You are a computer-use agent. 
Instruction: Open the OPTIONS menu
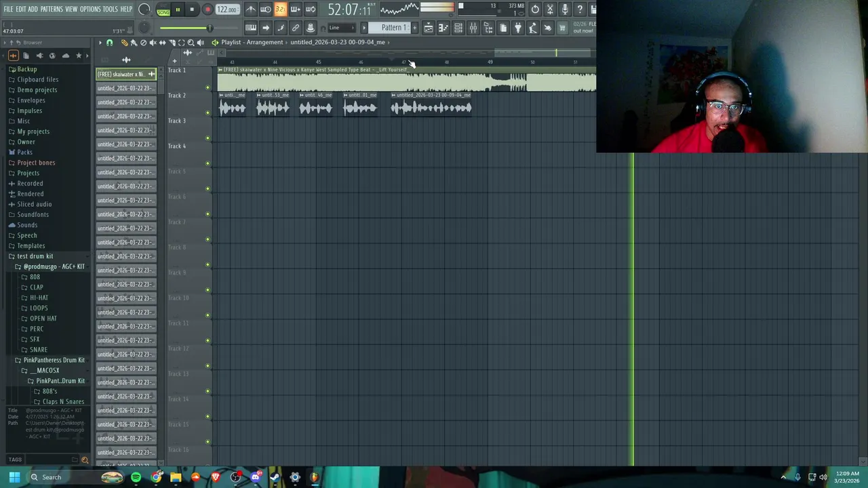click(90, 9)
